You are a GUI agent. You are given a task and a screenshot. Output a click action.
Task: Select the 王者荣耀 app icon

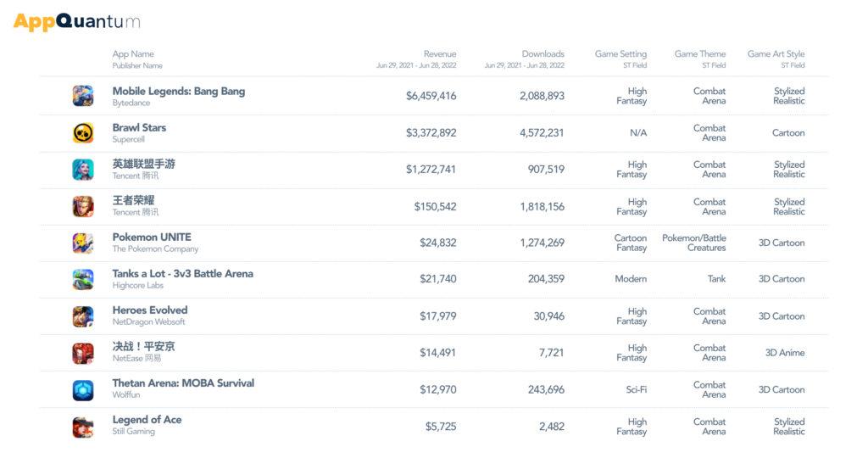coord(83,206)
